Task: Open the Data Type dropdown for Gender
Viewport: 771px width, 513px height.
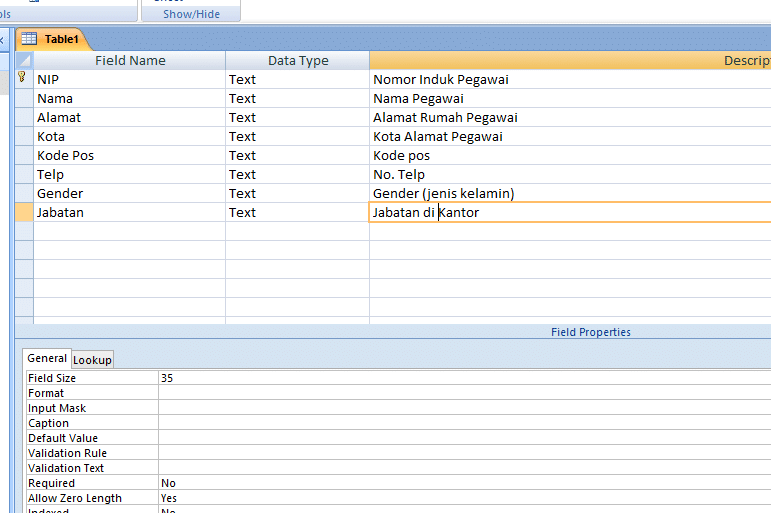Action: (x=297, y=193)
